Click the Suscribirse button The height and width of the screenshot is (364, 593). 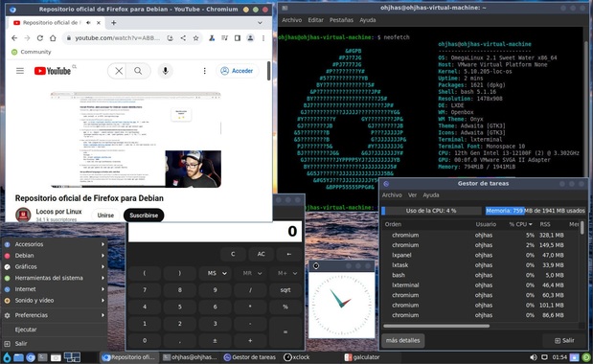pyautogui.click(x=144, y=216)
